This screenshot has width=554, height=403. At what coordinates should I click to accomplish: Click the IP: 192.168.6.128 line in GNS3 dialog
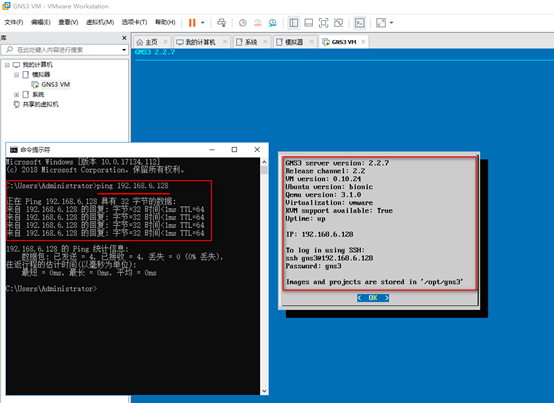point(319,234)
